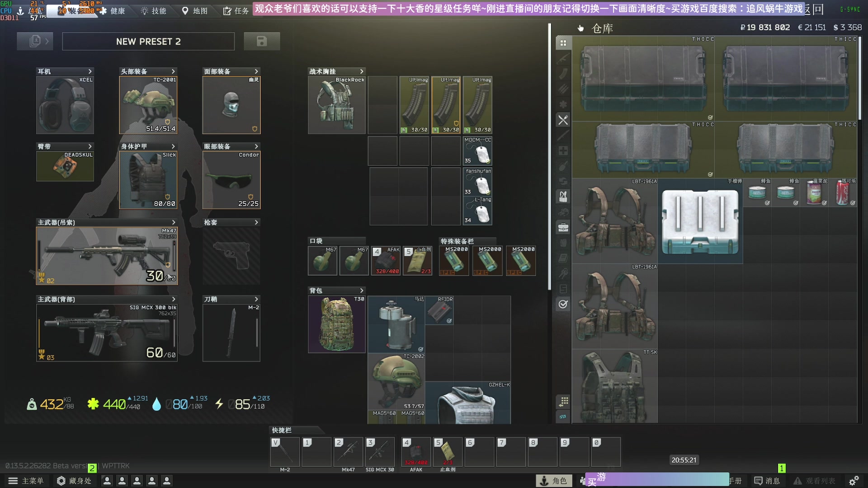Click the copy preset icon button
The image size is (868, 488).
point(35,42)
